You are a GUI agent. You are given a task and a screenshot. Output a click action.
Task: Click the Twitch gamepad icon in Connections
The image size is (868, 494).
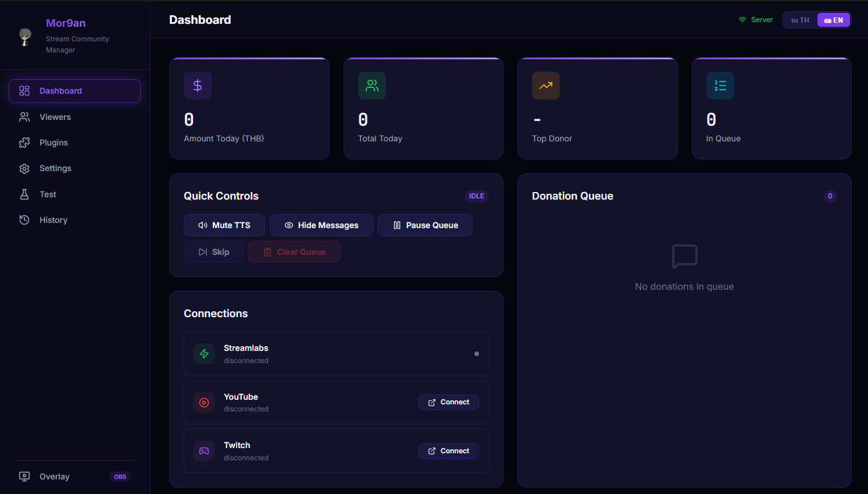tap(204, 451)
